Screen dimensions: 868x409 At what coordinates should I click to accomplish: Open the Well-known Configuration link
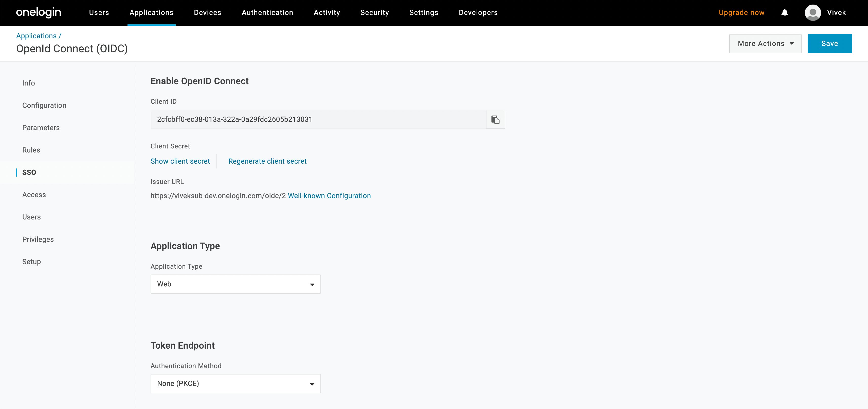click(x=329, y=196)
